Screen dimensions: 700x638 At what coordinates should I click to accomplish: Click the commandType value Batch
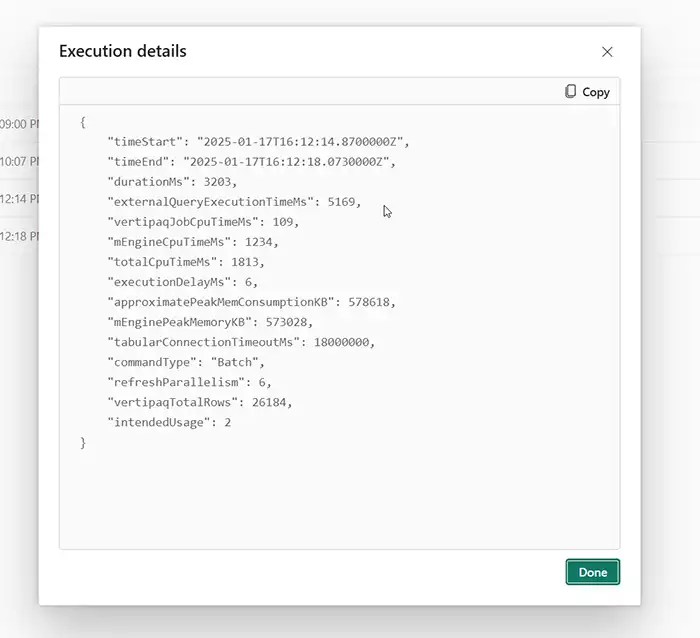tap(234, 362)
